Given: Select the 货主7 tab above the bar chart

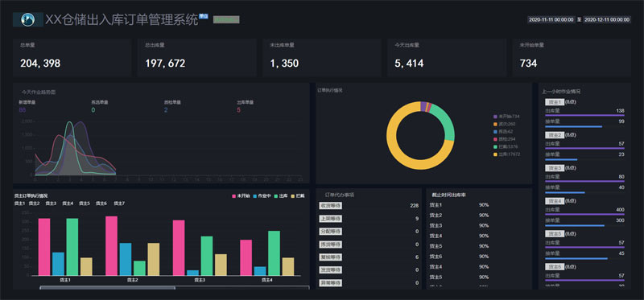Looking at the screenshot, I should [119, 203].
